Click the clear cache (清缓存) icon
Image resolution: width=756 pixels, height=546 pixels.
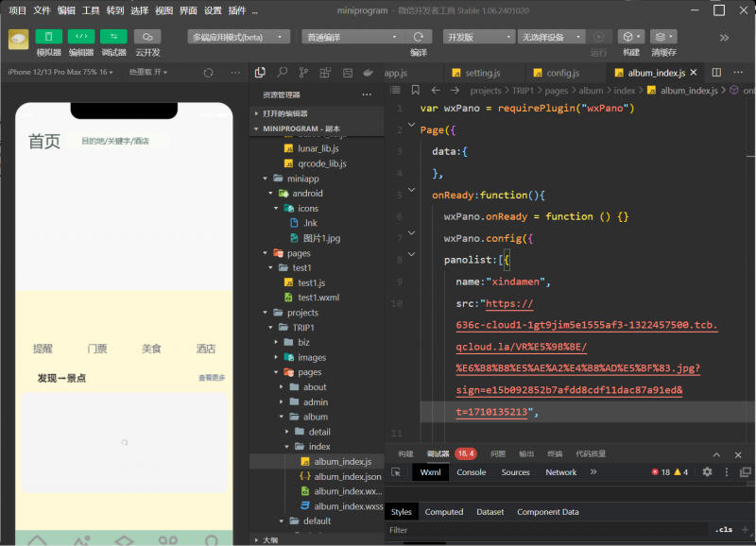click(663, 37)
